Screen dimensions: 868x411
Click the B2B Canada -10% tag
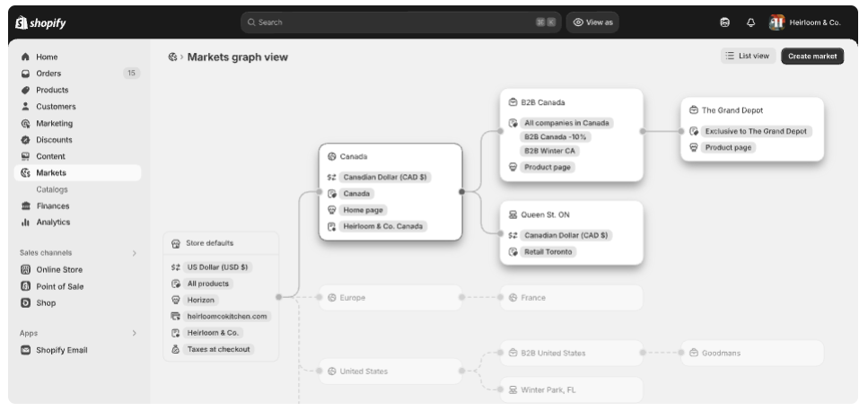pos(556,136)
